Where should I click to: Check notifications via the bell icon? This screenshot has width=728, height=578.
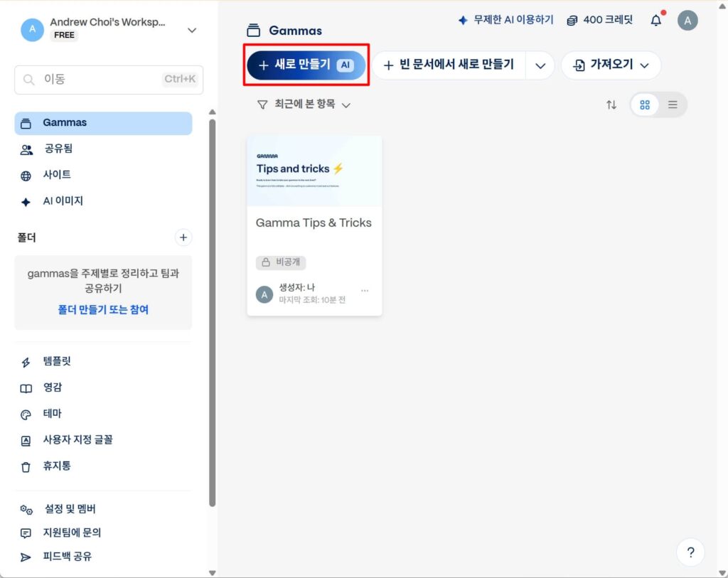(x=655, y=20)
